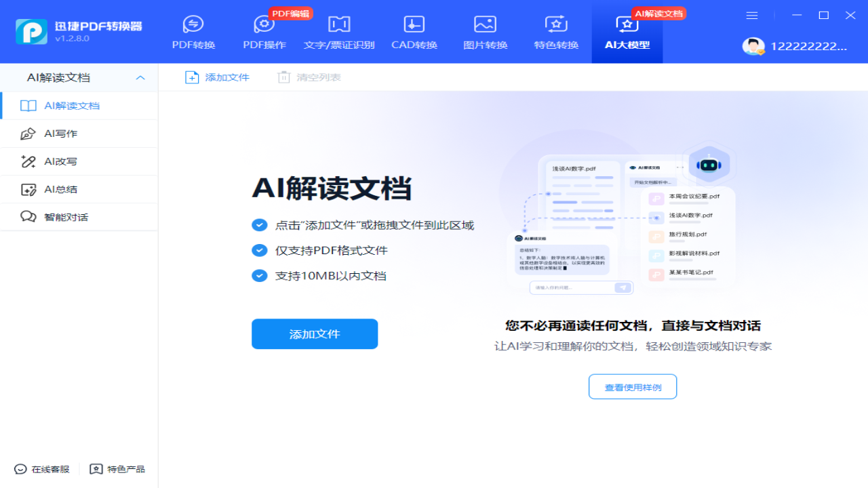Click 查看使用样例 to view samples
Screen dimensions: 868x488
coord(632,386)
